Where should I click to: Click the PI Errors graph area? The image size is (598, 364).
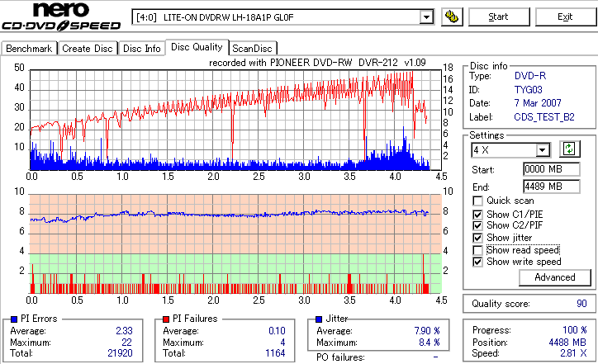point(235,120)
